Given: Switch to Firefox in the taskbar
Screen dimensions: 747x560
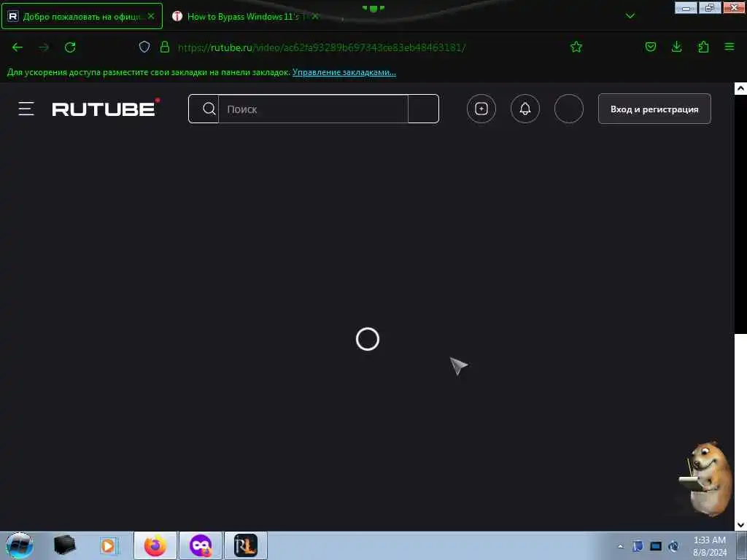Looking at the screenshot, I should 155,545.
